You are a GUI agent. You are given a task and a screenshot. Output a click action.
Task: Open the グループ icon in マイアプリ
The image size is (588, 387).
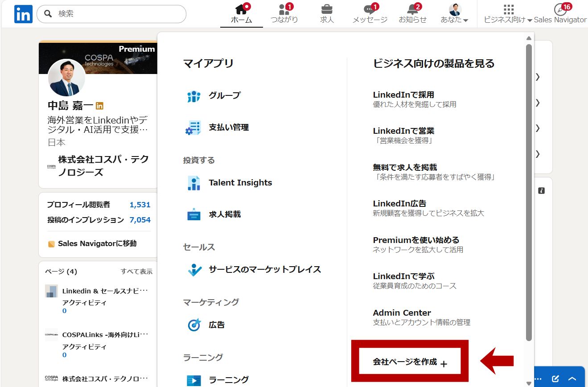coord(193,95)
